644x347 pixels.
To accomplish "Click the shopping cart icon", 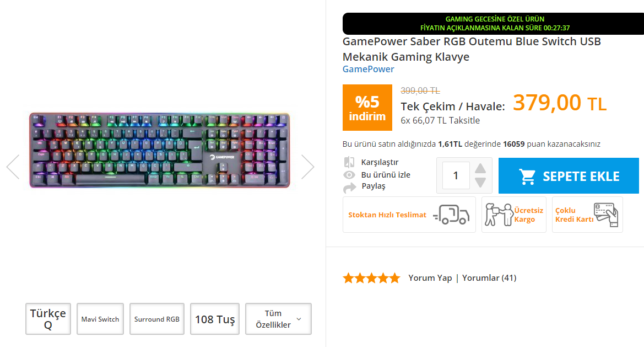I will tap(527, 177).
